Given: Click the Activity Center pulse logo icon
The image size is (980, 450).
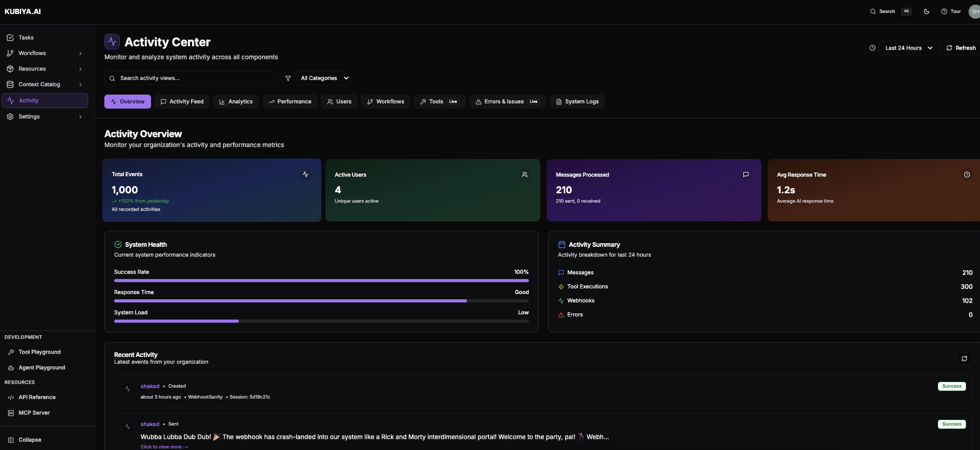Looking at the screenshot, I should tap(112, 42).
